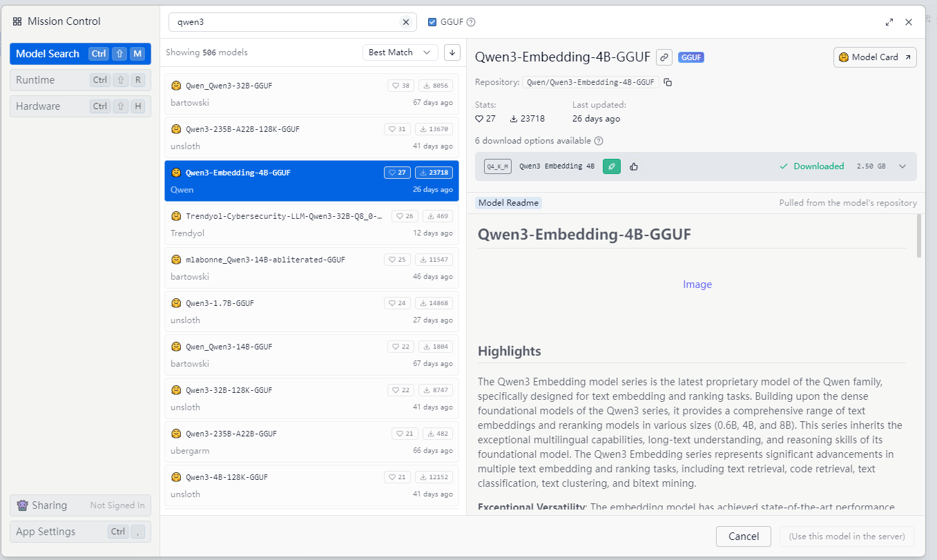Viewport: 937px width, 560px height.
Task: Uncheck the GGUF filter checkbox
Action: point(432,22)
